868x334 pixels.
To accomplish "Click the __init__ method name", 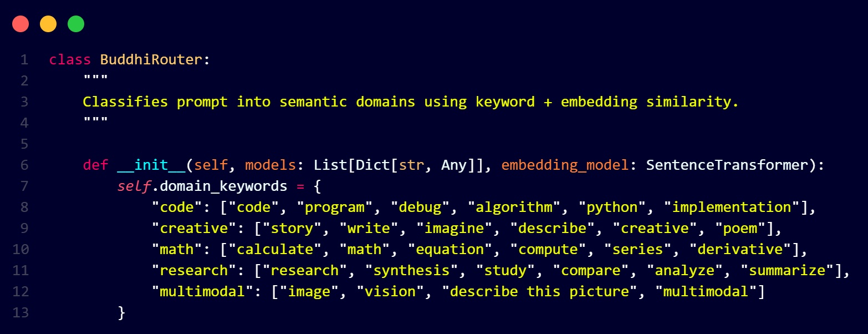I will click(x=151, y=165).
